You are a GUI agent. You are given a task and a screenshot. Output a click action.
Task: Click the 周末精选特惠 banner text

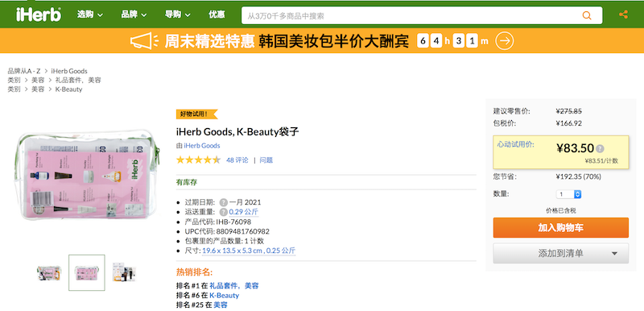click(x=209, y=41)
